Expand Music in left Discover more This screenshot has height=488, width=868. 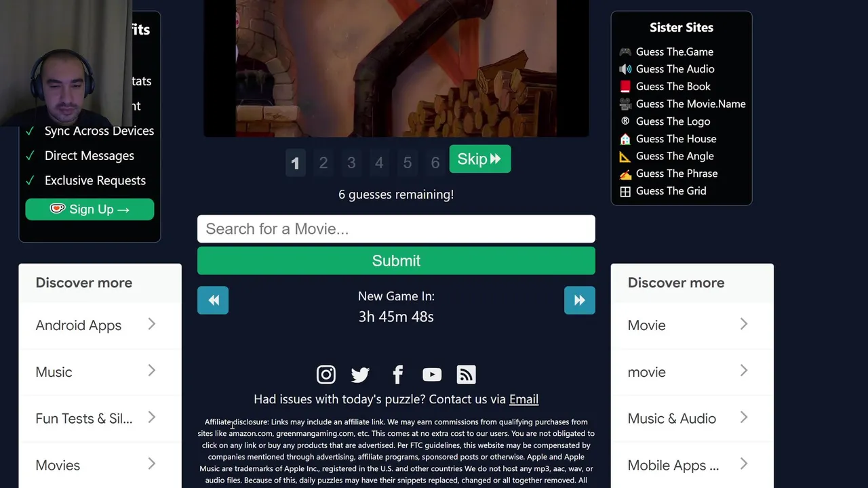click(x=100, y=372)
